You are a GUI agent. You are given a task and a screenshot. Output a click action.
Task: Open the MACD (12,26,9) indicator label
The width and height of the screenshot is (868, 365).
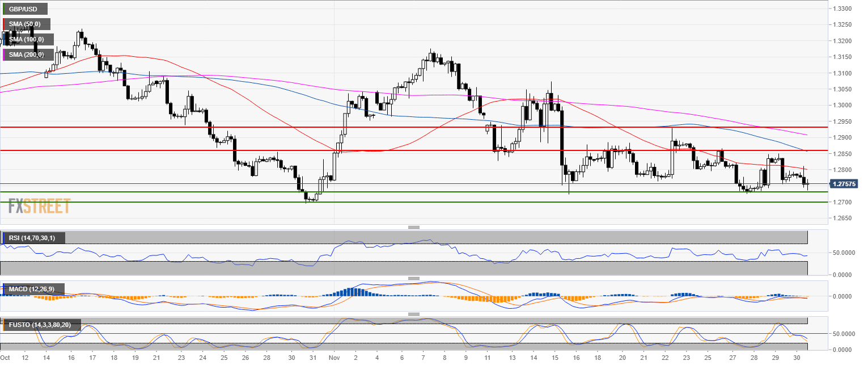click(x=32, y=289)
